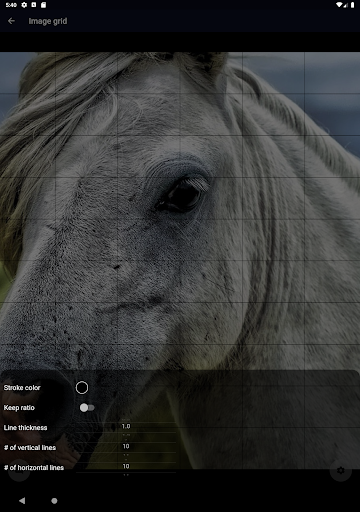Go back using the arrow beside Image grid

11,21
